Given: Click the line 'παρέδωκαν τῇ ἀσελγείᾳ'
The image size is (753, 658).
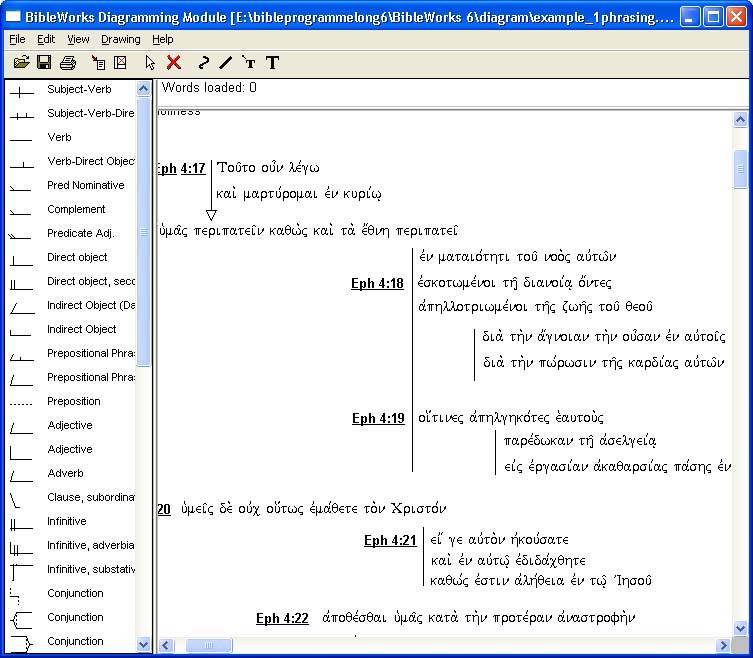Looking at the screenshot, I should [580, 441].
